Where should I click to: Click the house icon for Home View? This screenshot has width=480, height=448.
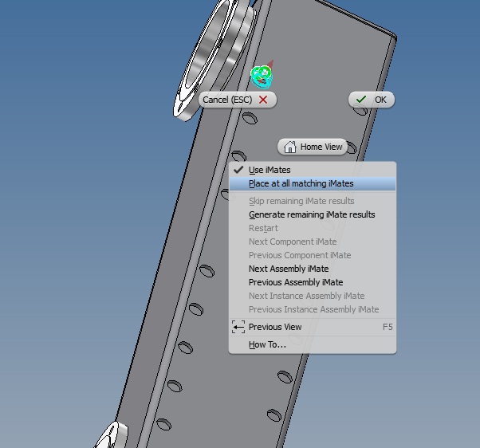[290, 147]
